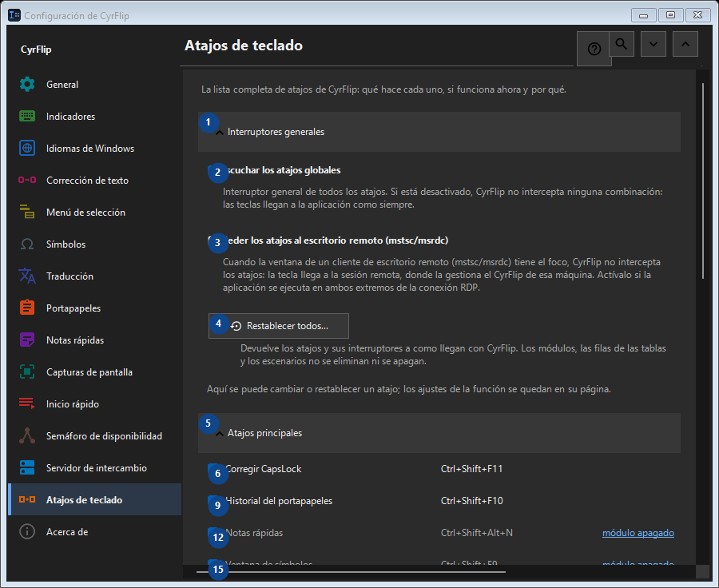The image size is (719, 588).
Task: Open the Notas rápidas note icon
Action: click(x=27, y=340)
